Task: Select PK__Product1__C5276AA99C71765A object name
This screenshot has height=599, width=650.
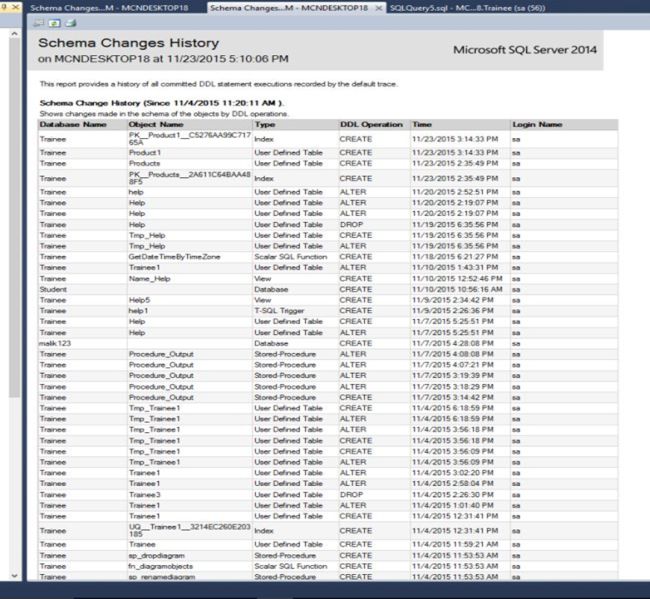Action: click(x=189, y=139)
